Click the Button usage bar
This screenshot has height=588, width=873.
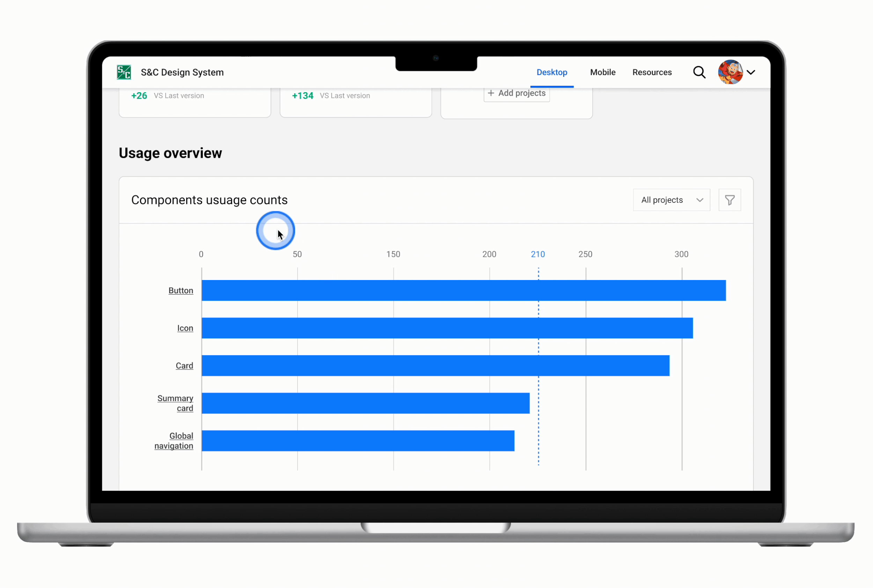[463, 291]
